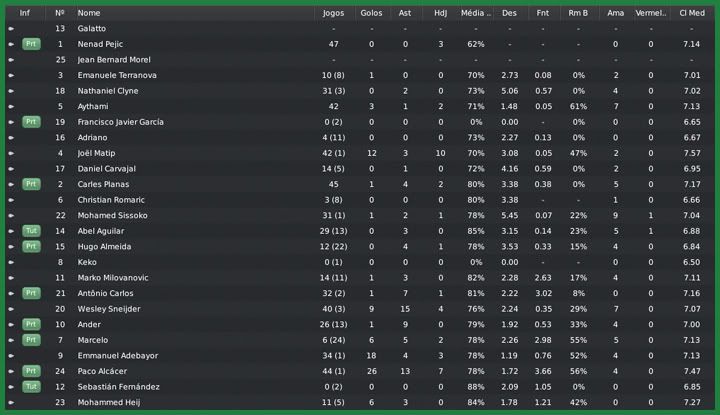Click the Prt badge next to Marcelo

[31, 340]
